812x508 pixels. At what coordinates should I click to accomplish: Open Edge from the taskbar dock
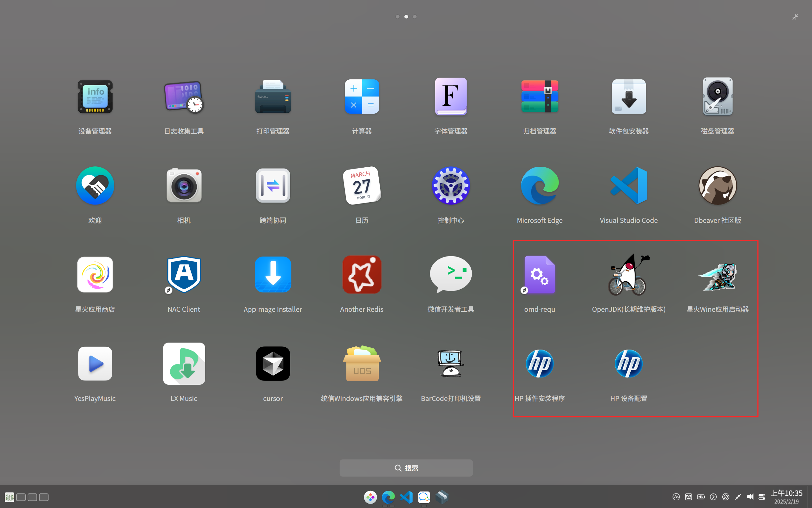coord(388,497)
